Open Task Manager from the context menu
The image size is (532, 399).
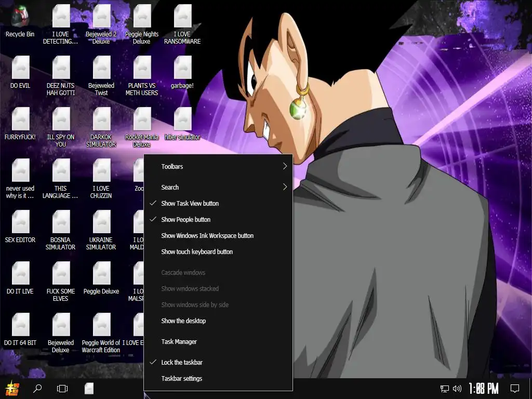point(218,342)
